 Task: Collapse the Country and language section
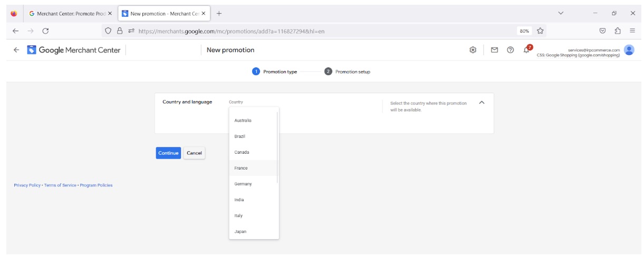pos(481,103)
